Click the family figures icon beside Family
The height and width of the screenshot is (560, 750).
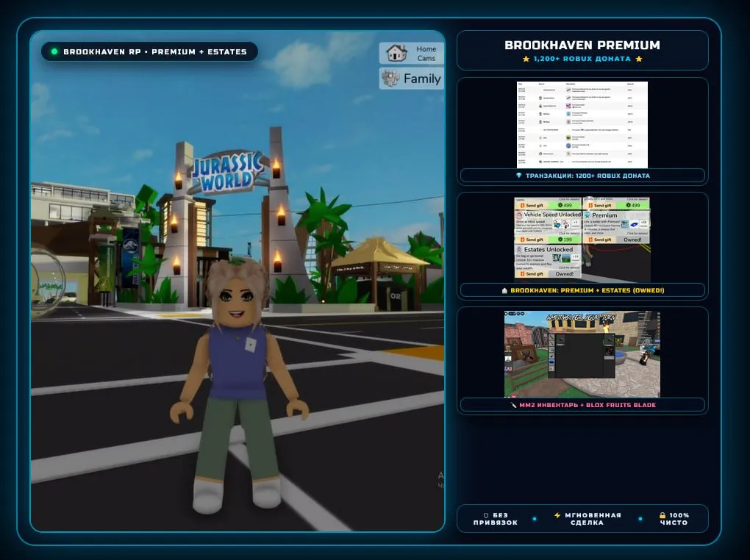coord(390,78)
